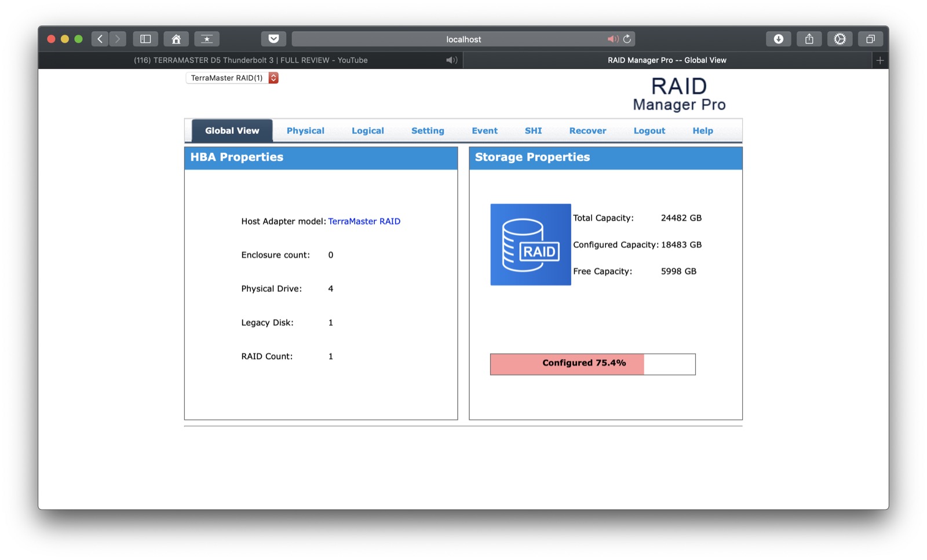Screen dimensions: 927x560
Task: Click Logout in the navigation
Action: coord(649,131)
